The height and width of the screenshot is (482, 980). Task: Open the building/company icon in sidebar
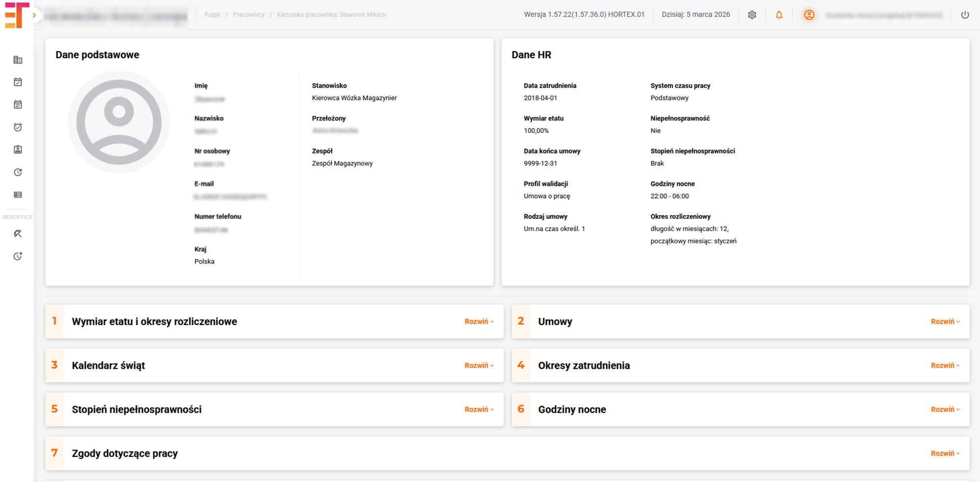pyautogui.click(x=18, y=60)
